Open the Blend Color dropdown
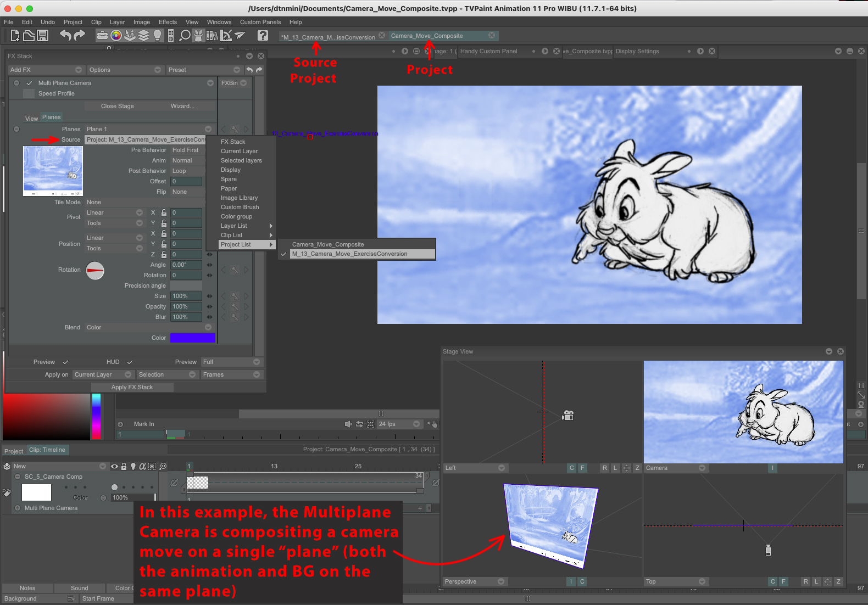 point(149,327)
